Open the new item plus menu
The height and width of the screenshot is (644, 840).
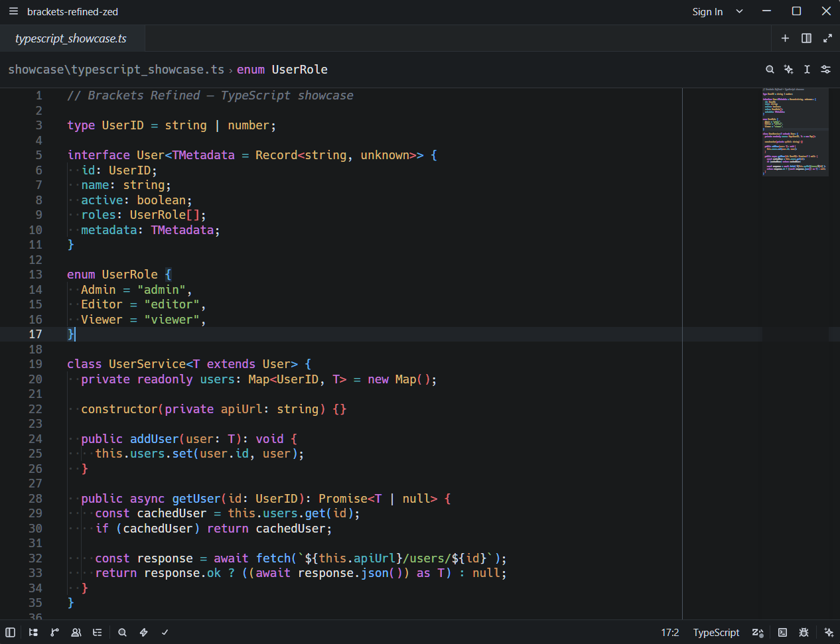coord(785,38)
